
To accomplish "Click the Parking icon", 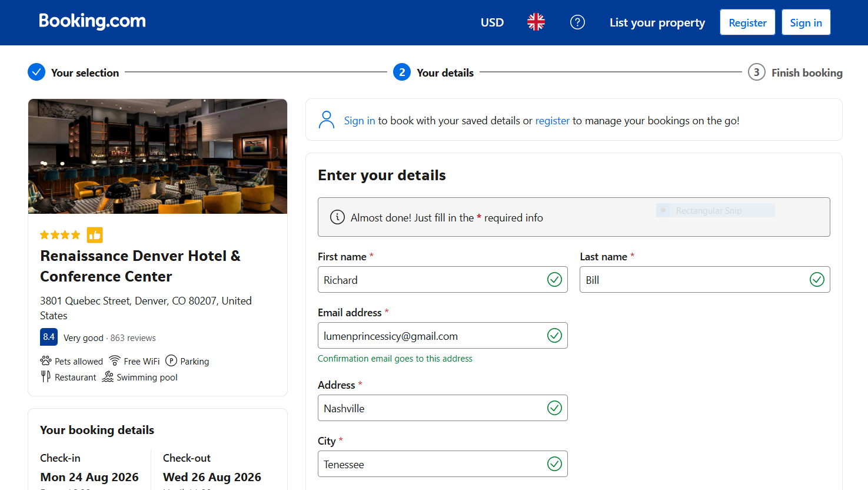I will 171,360.
